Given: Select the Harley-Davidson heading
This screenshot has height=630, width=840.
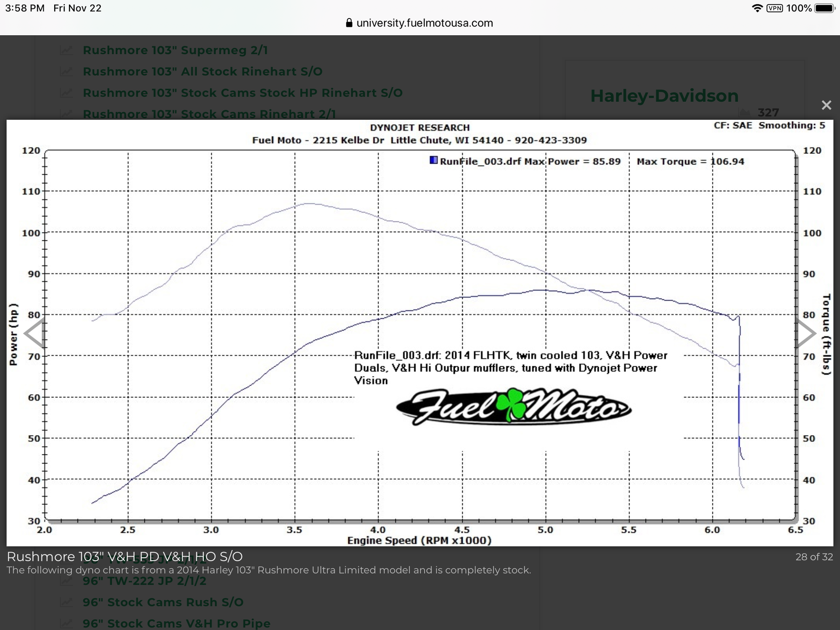Looking at the screenshot, I should (x=664, y=96).
